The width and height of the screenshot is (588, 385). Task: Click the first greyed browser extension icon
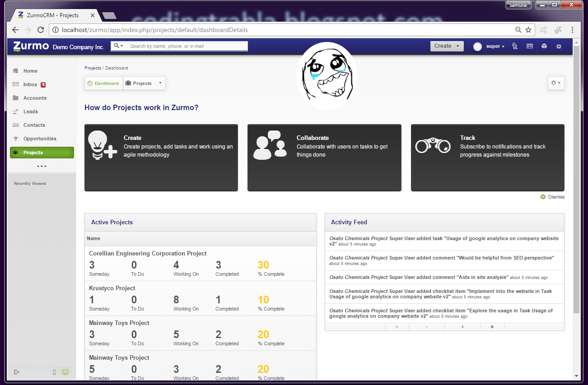(544, 30)
